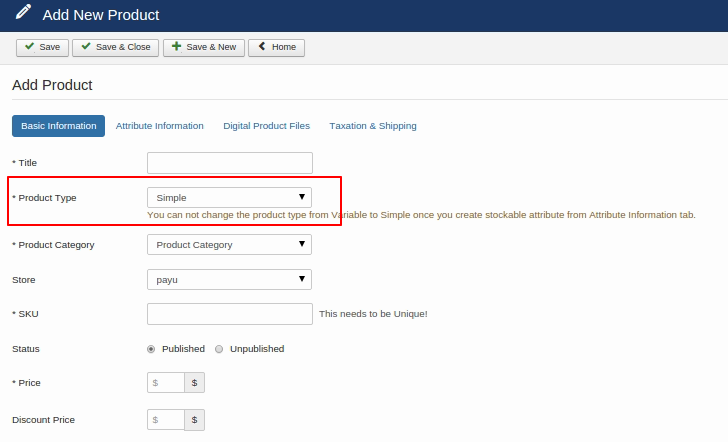Image resolution: width=728 pixels, height=442 pixels.
Task: Select the Basic Information tab
Action: coord(58,126)
